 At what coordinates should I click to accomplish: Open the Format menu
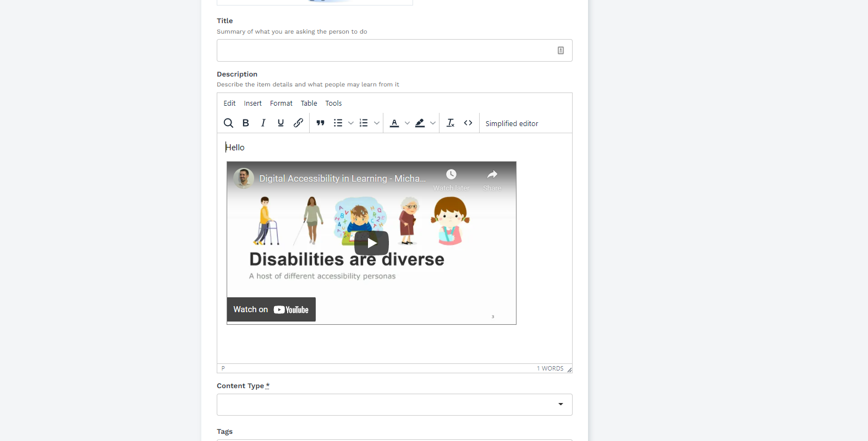point(281,103)
